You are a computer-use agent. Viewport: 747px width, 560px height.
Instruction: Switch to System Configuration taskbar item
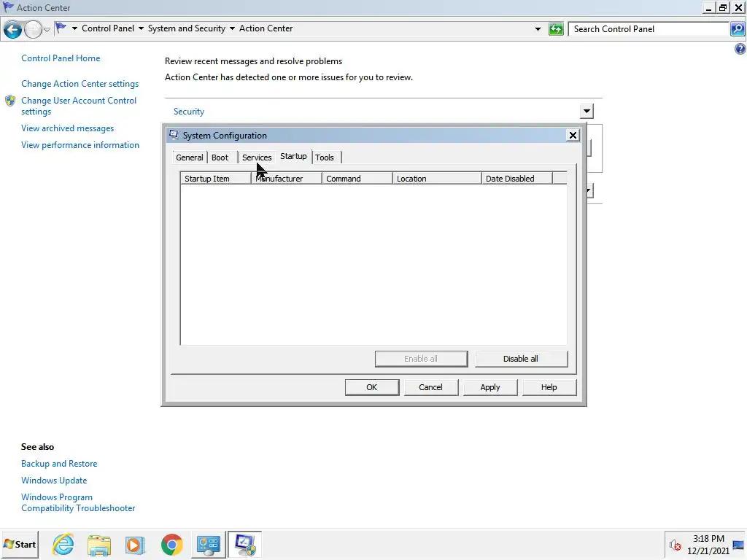[244, 544]
